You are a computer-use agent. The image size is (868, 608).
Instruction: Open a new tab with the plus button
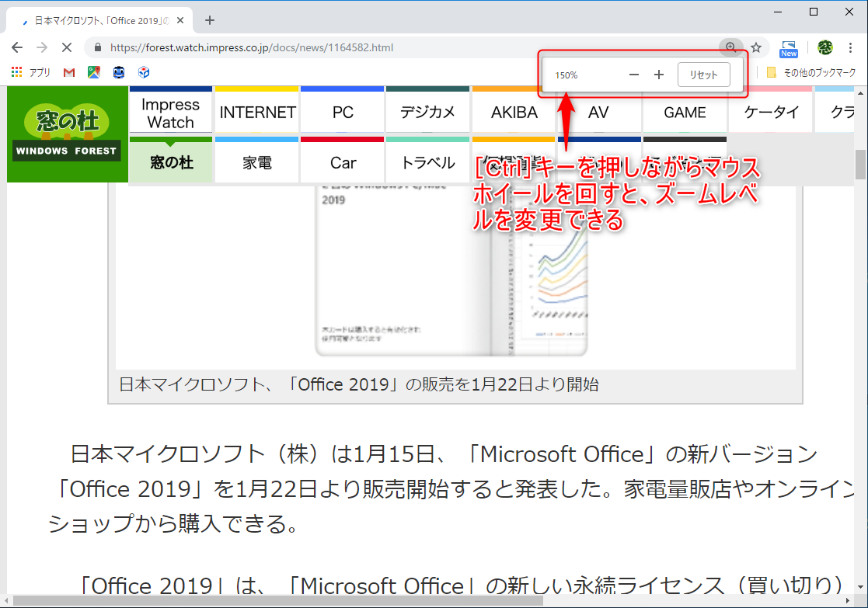tap(209, 20)
